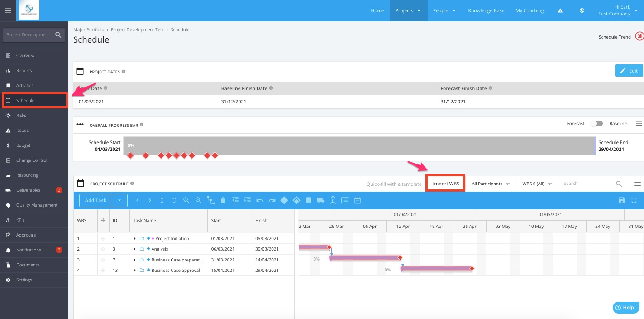Select the Business Case approval Gantt bar
644x319 pixels.
point(436,269)
